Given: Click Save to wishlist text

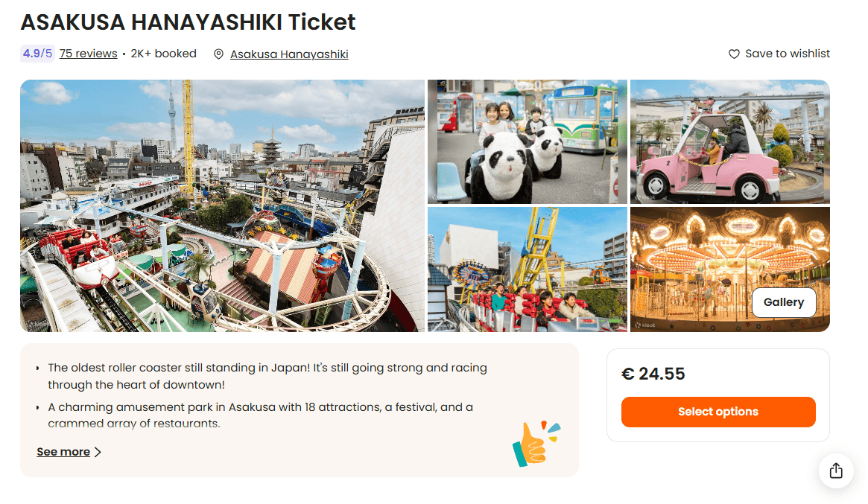Looking at the screenshot, I should (788, 54).
